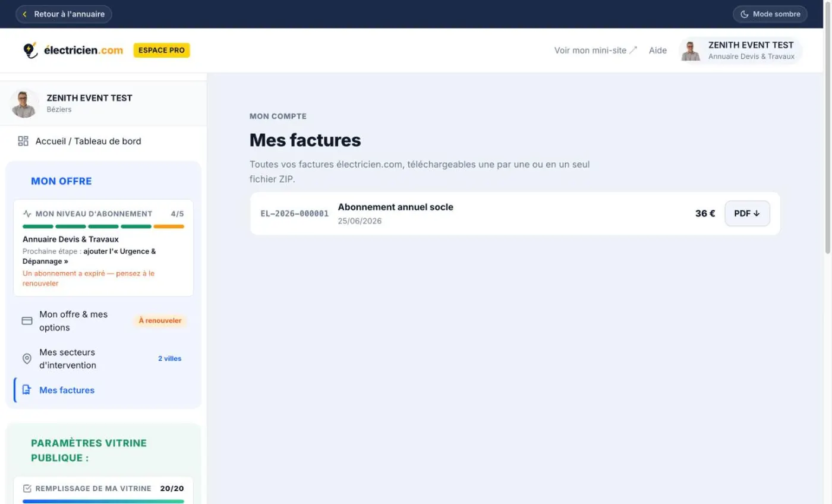This screenshot has width=832, height=504.
Task: Click the invoice document icon in the sidebar
Action: [27, 390]
